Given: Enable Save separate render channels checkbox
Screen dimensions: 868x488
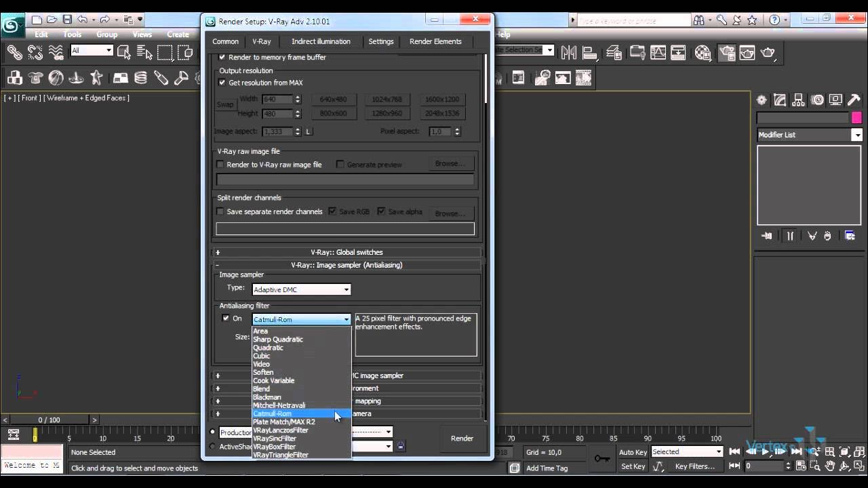Looking at the screenshot, I should point(220,212).
